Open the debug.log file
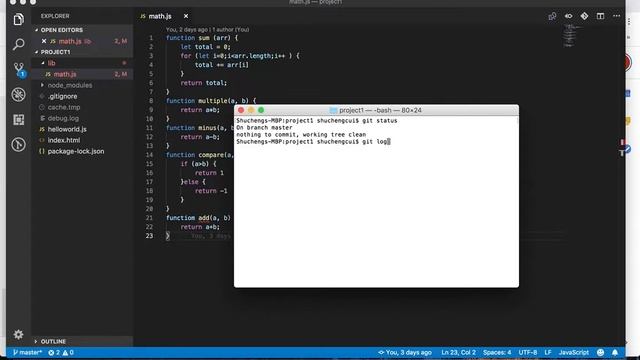 pos(63,118)
